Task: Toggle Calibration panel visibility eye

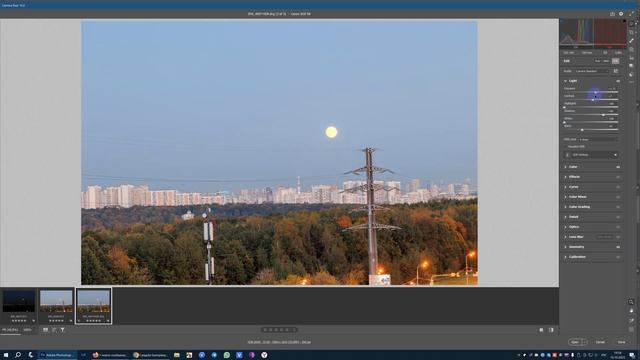Action: [618, 257]
